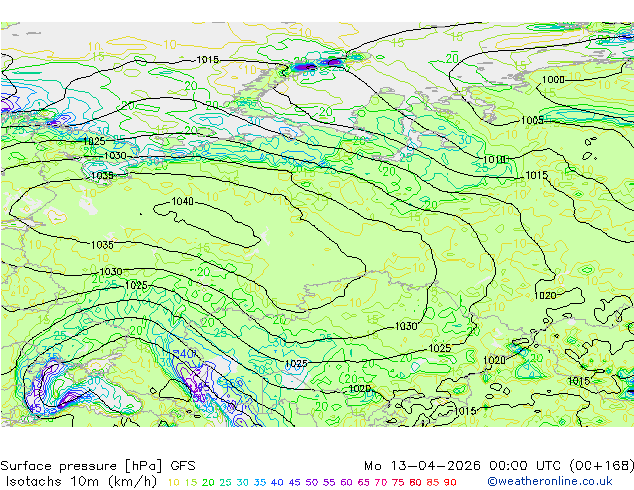
Task: Click the 1005 isobar label on map
Action: [x=532, y=120]
